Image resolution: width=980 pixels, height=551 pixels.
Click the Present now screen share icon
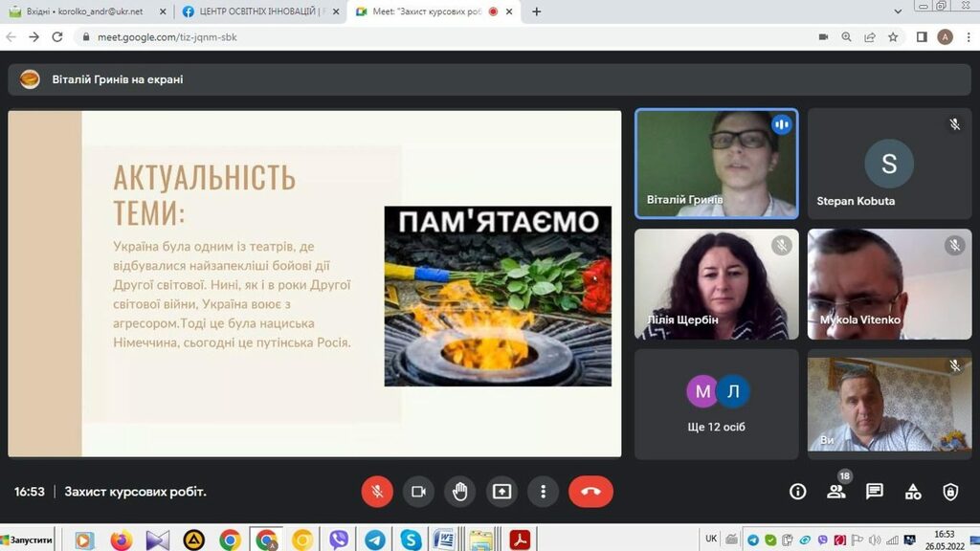501,492
